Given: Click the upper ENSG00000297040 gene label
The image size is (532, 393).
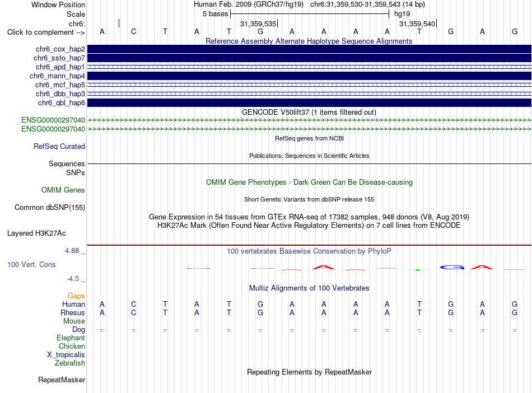Looking at the screenshot, I should [53, 120].
